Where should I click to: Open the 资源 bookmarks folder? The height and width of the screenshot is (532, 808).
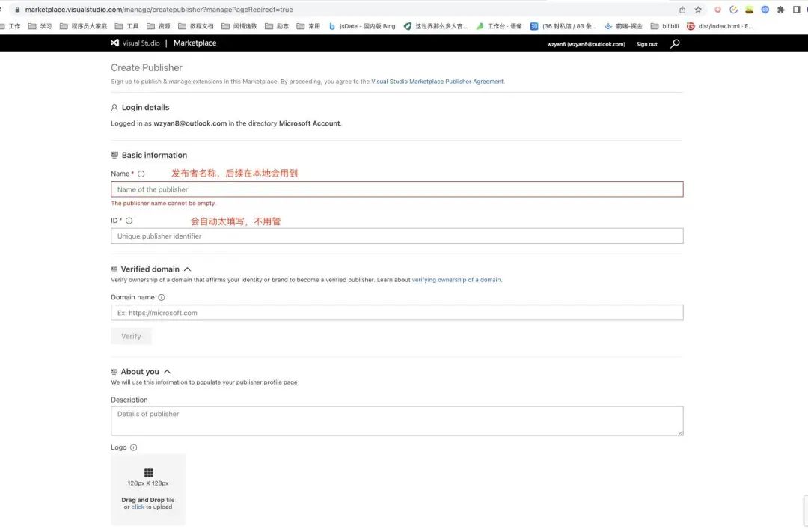[x=158, y=26]
